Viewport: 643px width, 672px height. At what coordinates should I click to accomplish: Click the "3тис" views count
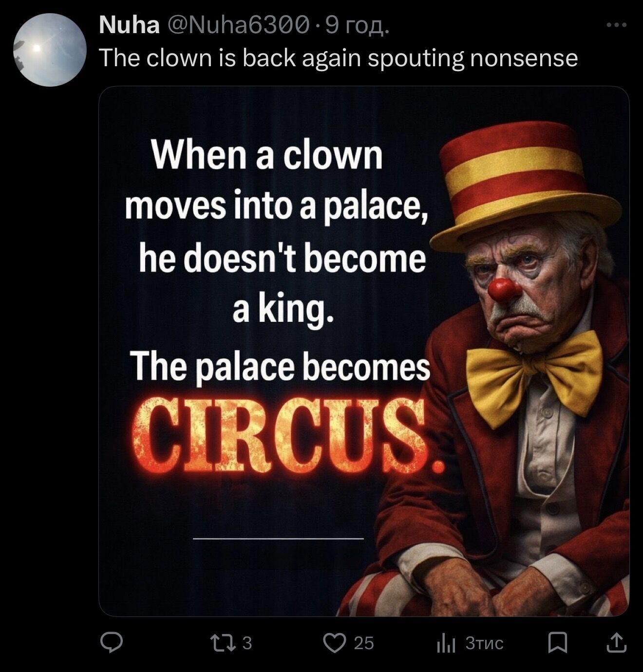click(x=484, y=643)
